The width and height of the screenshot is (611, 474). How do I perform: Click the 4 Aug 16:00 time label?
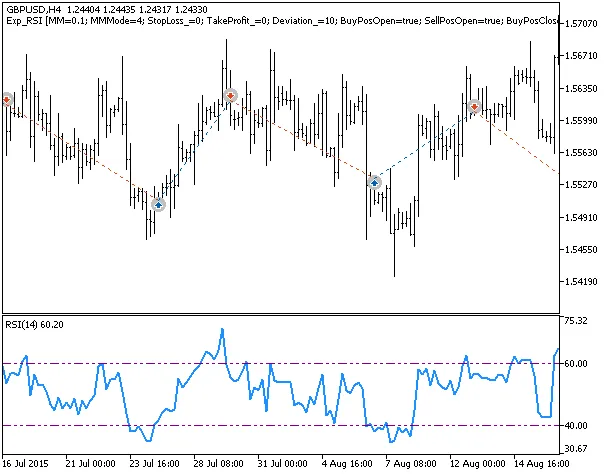pyautogui.click(x=347, y=464)
